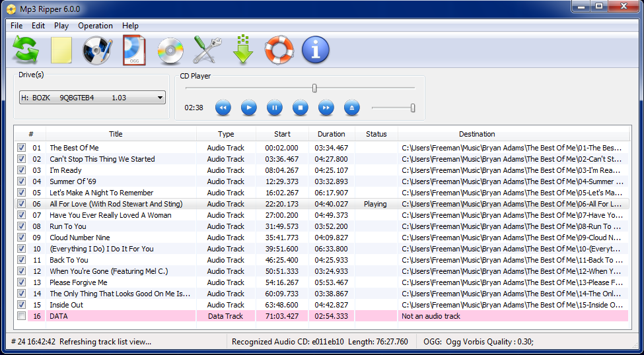Open the Drive(s) selection dropdown
Screen dimensions: 644x355
92,98
